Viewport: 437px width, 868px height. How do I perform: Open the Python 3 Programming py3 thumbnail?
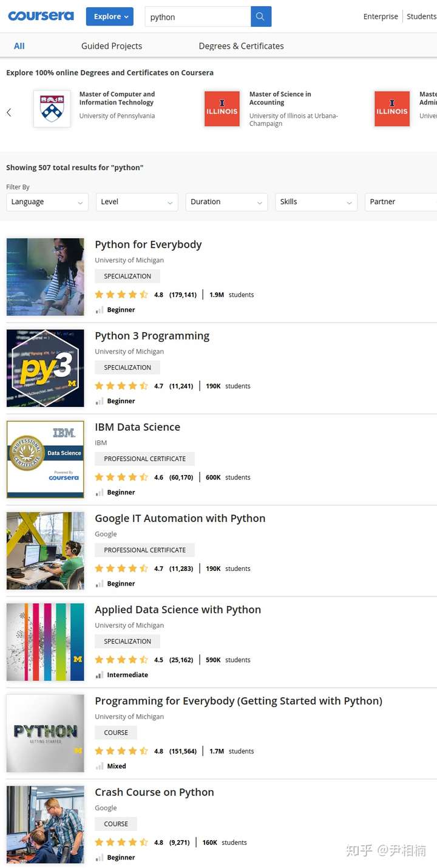tap(46, 368)
